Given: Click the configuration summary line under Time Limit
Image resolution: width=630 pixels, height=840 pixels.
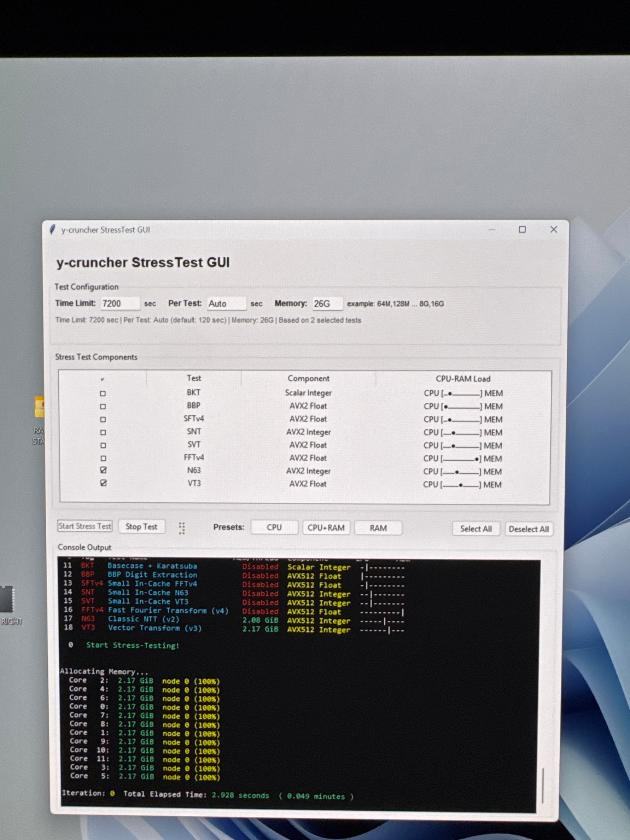Looking at the screenshot, I should 208,320.
